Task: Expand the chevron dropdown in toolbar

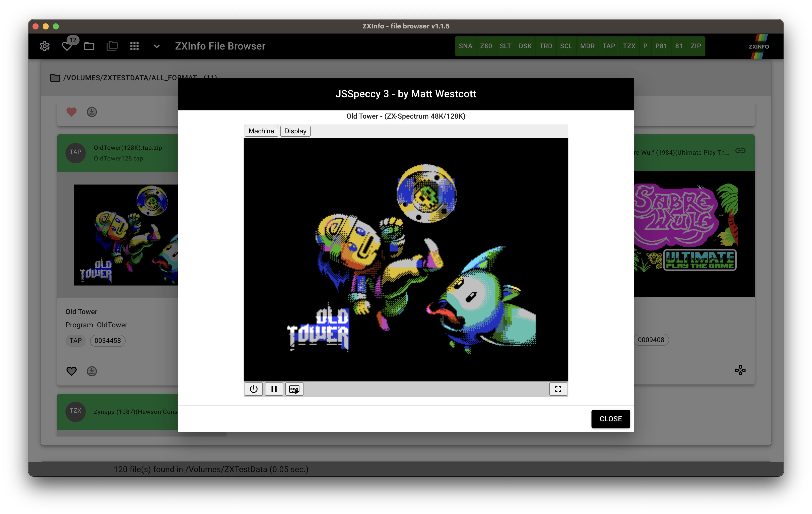Action: tap(157, 46)
